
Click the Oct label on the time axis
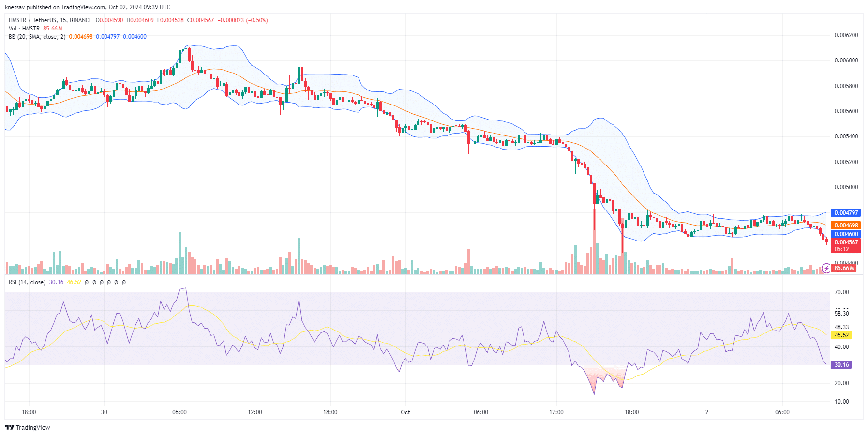(x=405, y=412)
